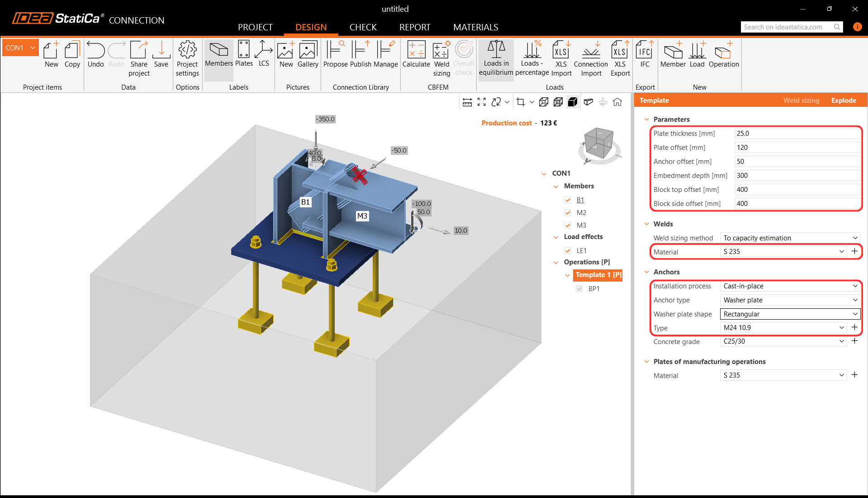Switch to the MATERIALS tab
The width and height of the screenshot is (868, 498).
coord(475,27)
